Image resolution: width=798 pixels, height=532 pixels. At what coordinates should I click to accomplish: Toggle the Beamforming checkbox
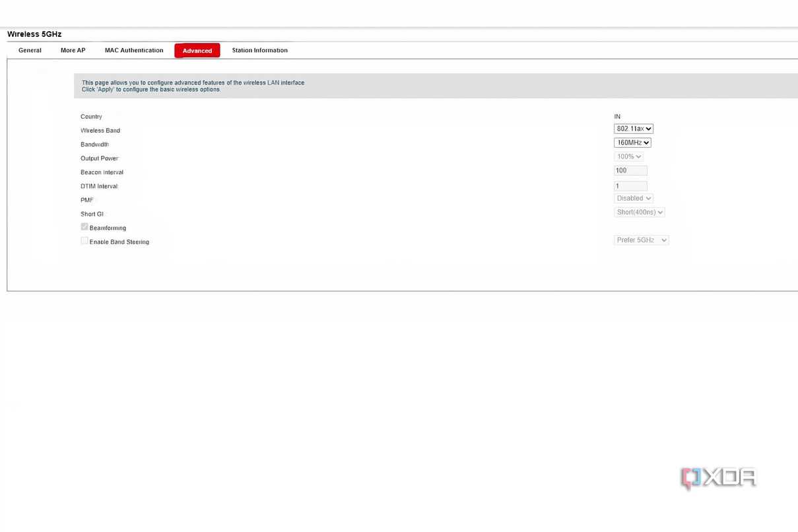coord(84,227)
